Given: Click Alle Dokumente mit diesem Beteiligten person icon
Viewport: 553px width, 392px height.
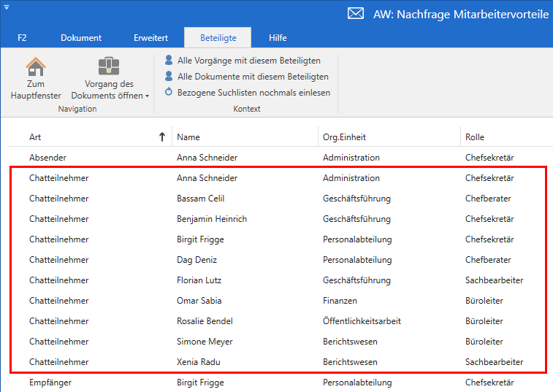Looking at the screenshot, I should click(169, 77).
